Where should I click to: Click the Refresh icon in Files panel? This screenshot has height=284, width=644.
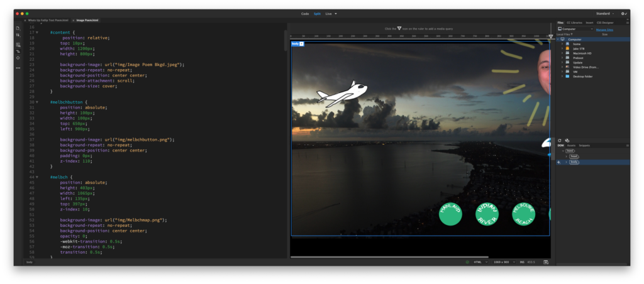pyautogui.click(x=560, y=140)
